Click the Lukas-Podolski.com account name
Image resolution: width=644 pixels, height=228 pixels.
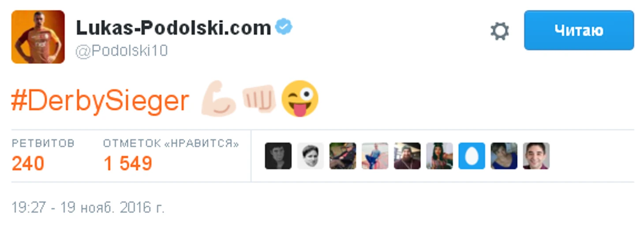173,28
